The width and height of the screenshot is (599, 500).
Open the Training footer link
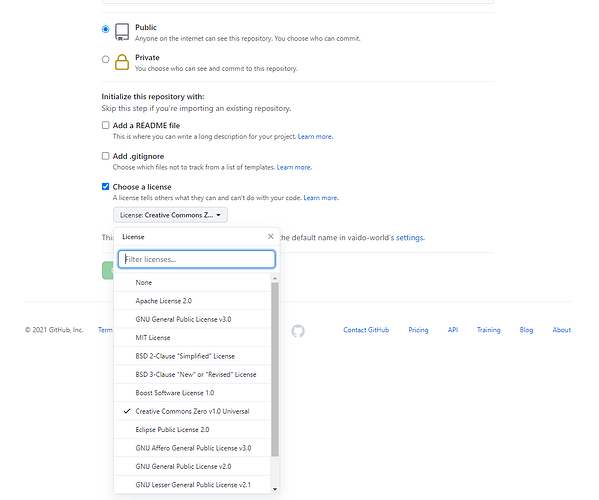point(489,330)
